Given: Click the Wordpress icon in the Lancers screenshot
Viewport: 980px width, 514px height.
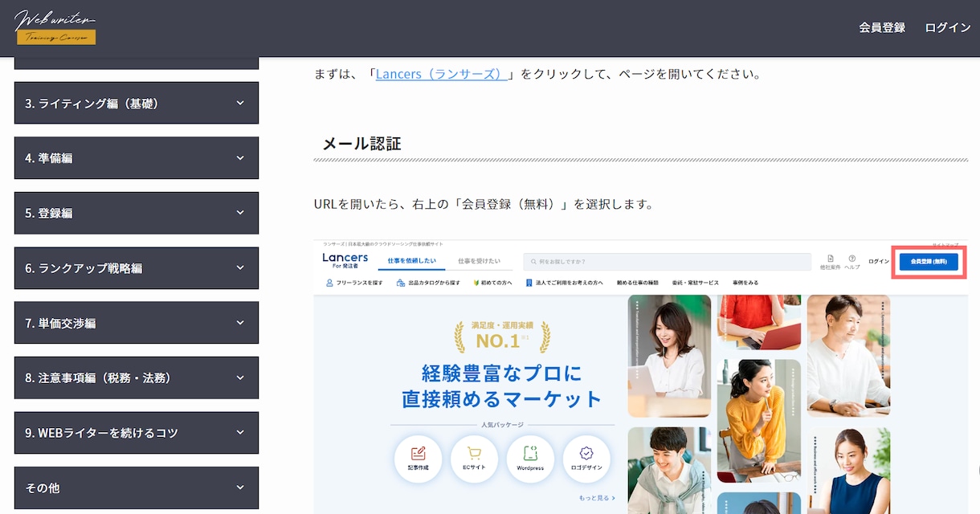Looking at the screenshot, I should pyautogui.click(x=530, y=459).
